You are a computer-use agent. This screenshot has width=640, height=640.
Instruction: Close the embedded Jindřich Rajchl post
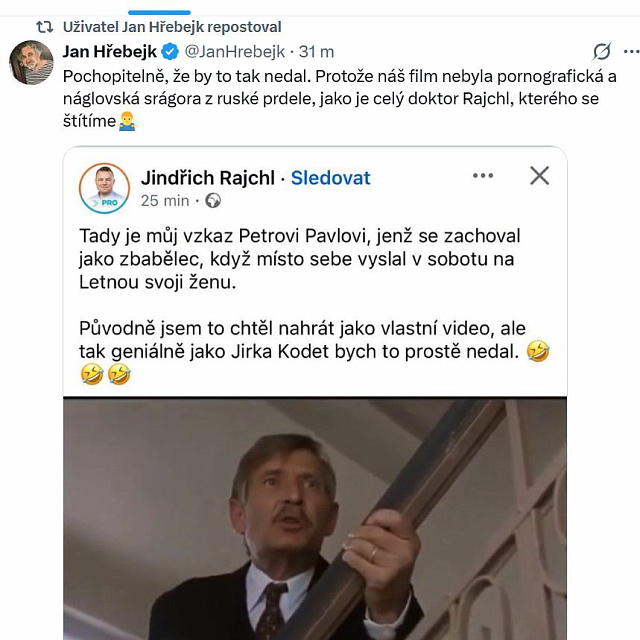click(x=539, y=176)
